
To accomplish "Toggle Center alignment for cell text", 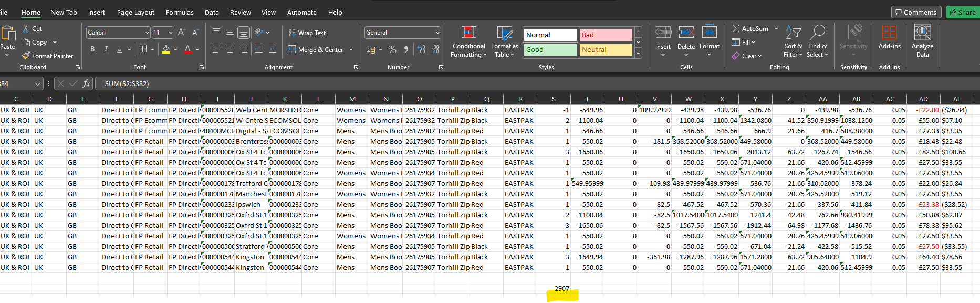I will click(x=230, y=49).
